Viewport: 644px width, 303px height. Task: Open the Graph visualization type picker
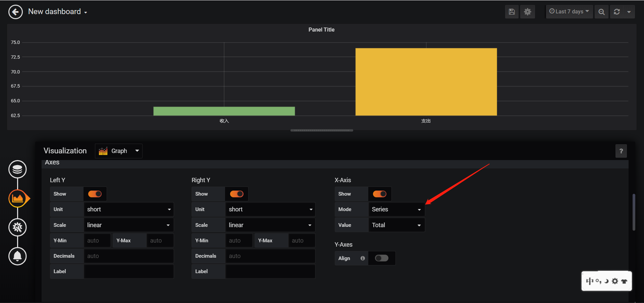coord(119,151)
